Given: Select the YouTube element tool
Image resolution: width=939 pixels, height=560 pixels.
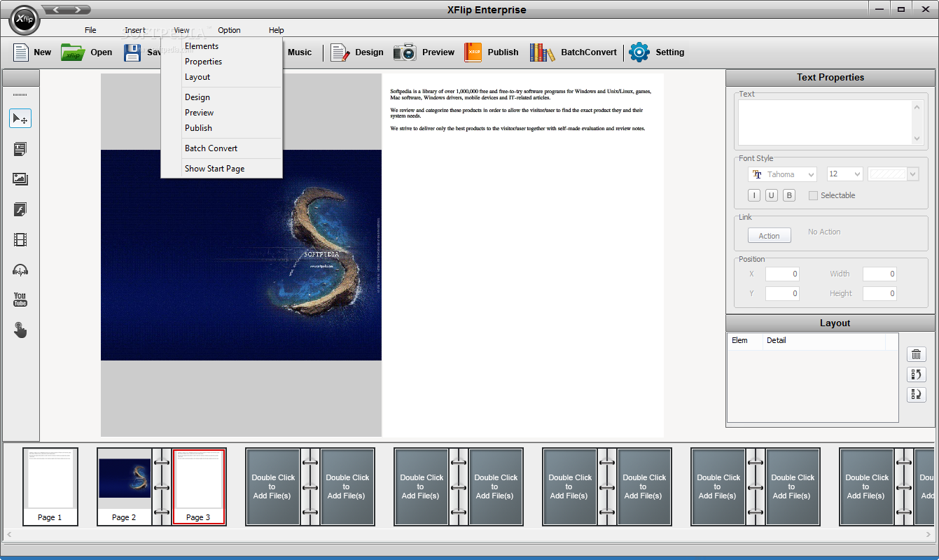Looking at the screenshot, I should (20, 300).
